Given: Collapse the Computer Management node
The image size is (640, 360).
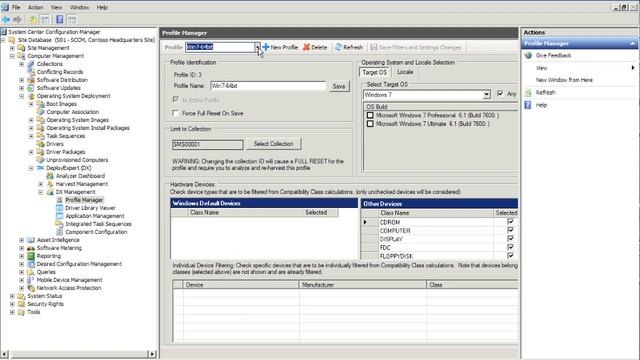Looking at the screenshot, I should tap(12, 56).
